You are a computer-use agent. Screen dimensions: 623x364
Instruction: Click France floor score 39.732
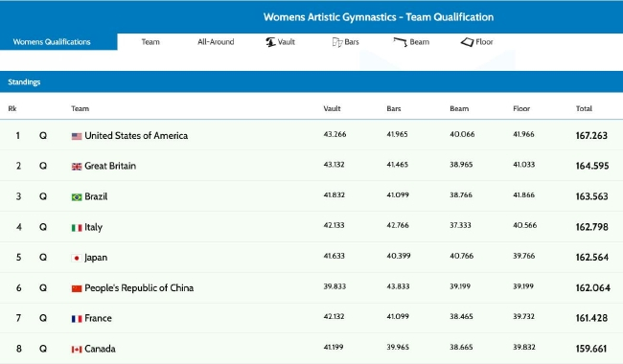coord(523,316)
